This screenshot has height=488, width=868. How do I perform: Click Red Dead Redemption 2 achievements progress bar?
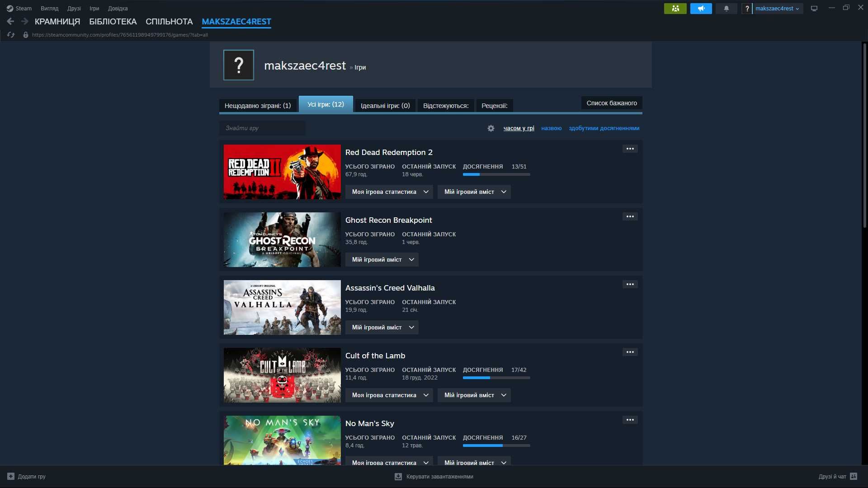click(496, 174)
